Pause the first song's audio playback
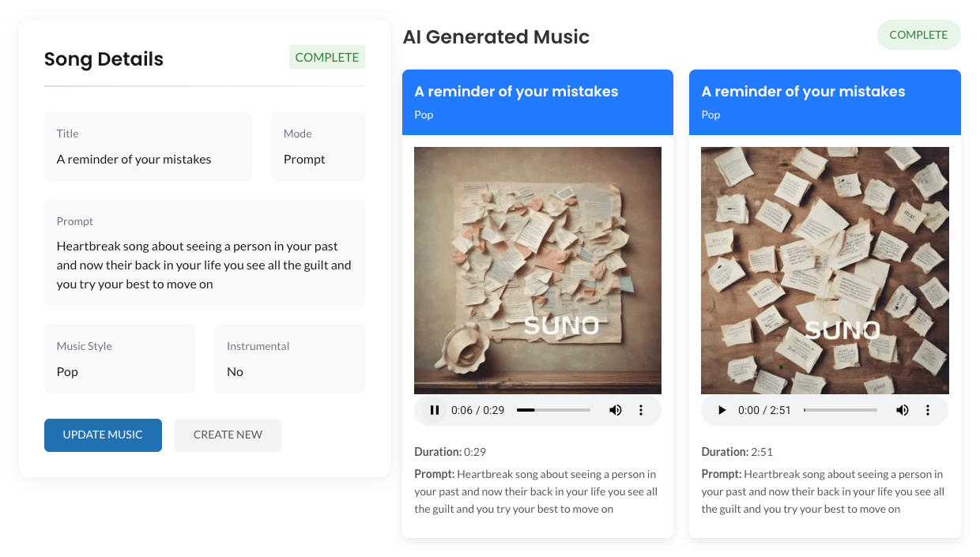This screenshot has width=980, height=557. pos(434,410)
